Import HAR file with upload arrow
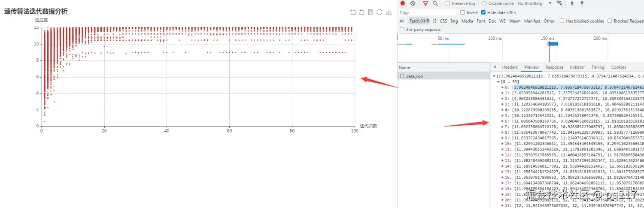The image size is (644, 208). pyautogui.click(x=572, y=3)
